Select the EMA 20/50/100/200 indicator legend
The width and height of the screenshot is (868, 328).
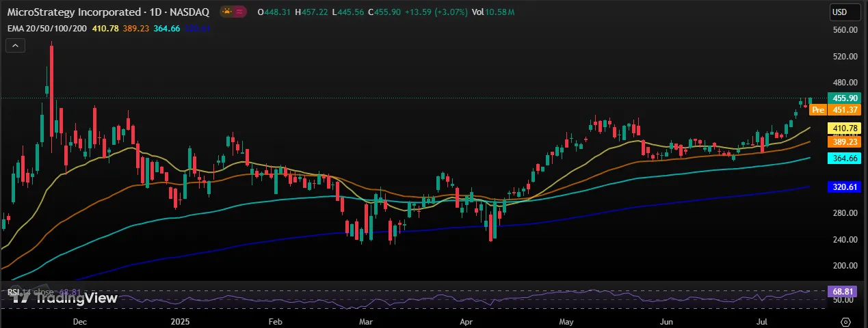tap(47, 28)
